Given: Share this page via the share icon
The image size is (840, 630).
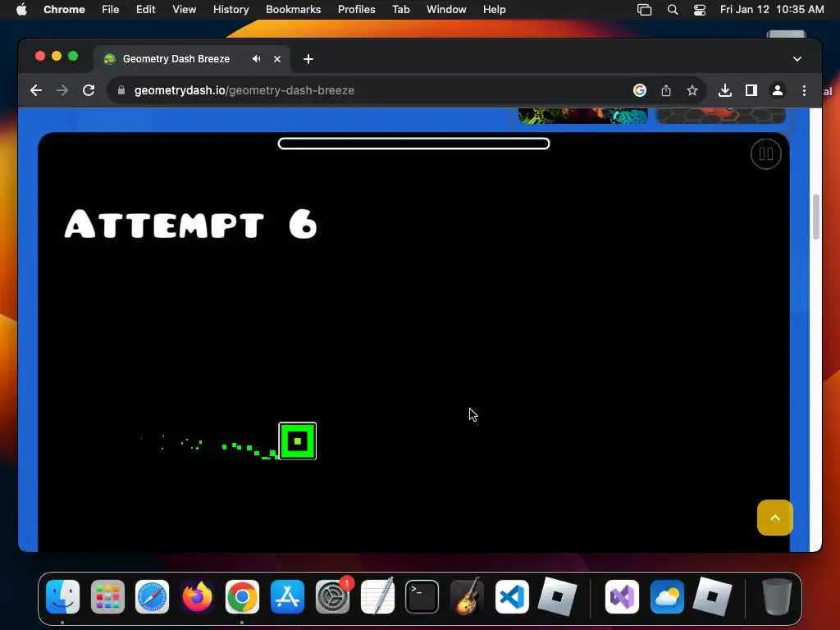Looking at the screenshot, I should click(x=666, y=90).
